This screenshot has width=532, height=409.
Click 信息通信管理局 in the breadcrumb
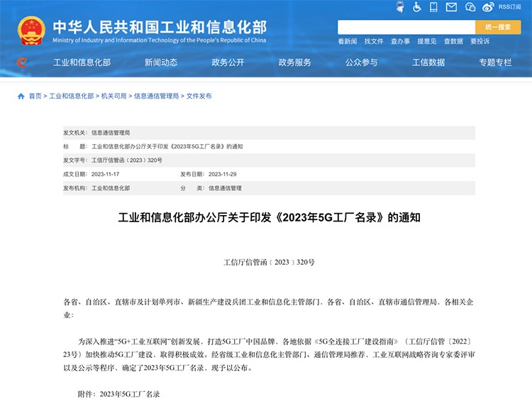[x=156, y=96]
